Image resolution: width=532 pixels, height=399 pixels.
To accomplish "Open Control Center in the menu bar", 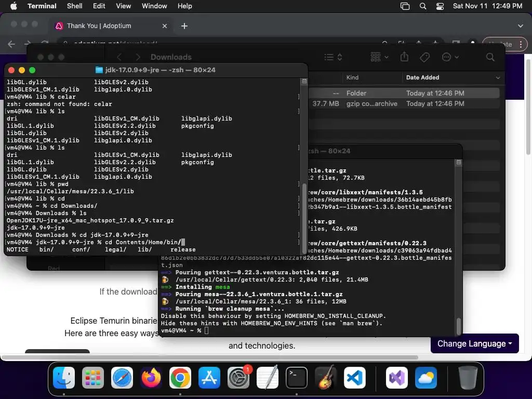I will (x=440, y=6).
